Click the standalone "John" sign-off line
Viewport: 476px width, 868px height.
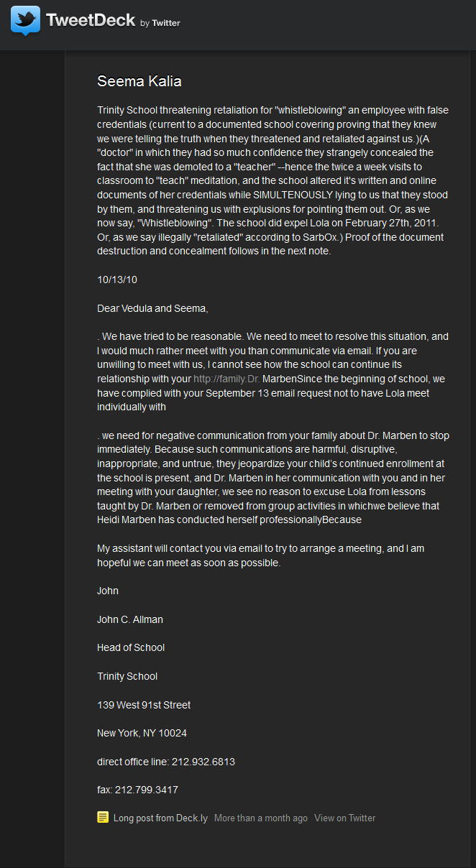pyautogui.click(x=108, y=591)
